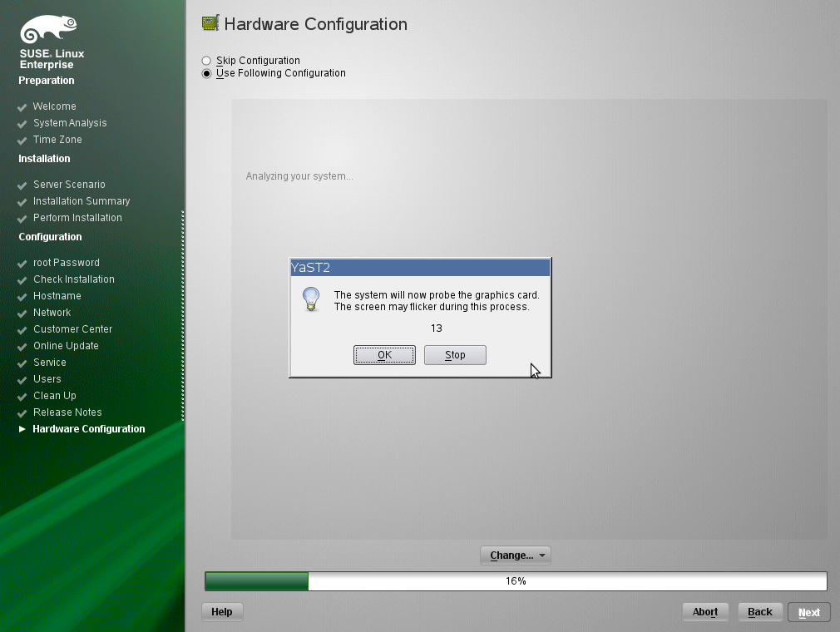This screenshot has height=632, width=840.
Task: Click the Users step label
Action: point(47,378)
